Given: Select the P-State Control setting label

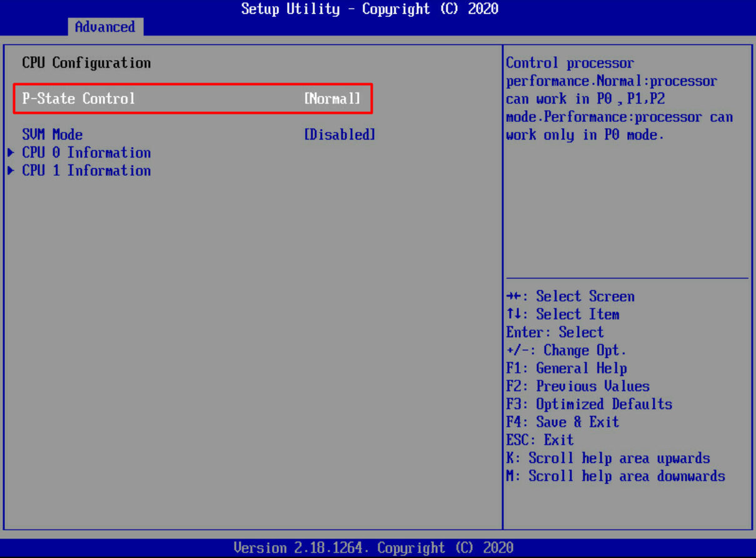Looking at the screenshot, I should [x=78, y=99].
